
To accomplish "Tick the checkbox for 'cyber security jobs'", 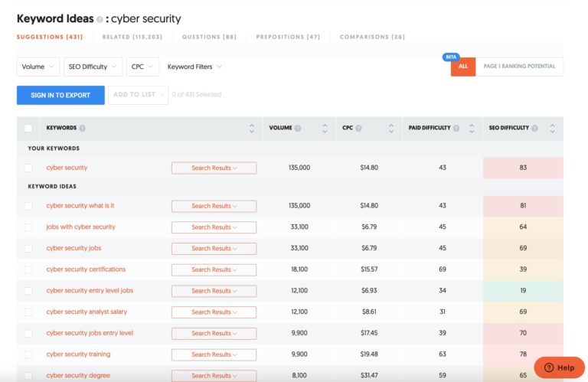I will 28,249.
